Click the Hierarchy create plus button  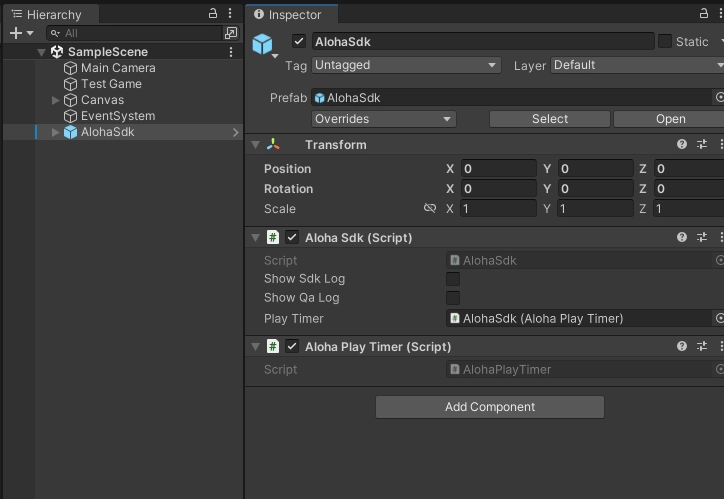(x=16, y=33)
